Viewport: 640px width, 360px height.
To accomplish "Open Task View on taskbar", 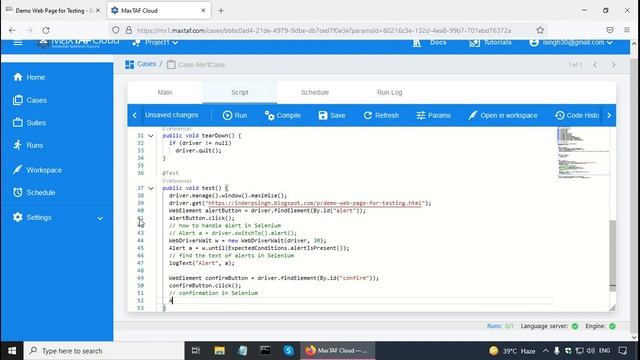I will pos(196,351).
